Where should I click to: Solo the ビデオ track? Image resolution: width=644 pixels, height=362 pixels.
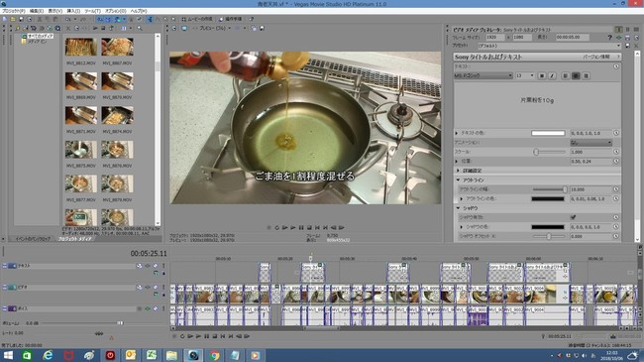point(163,288)
